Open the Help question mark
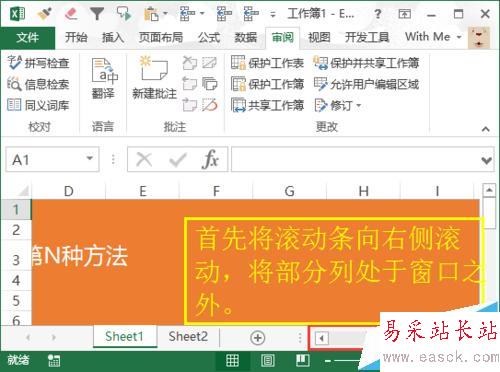 [x=377, y=14]
